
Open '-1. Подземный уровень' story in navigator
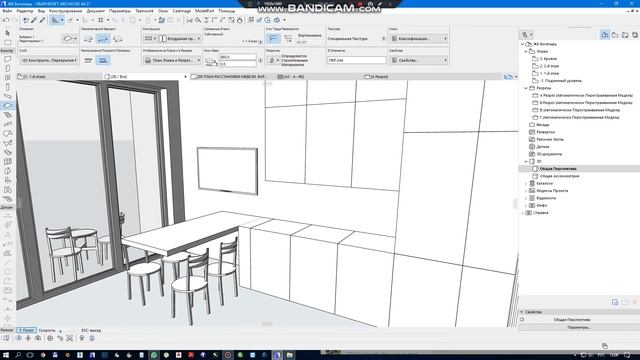pyautogui.click(x=560, y=81)
